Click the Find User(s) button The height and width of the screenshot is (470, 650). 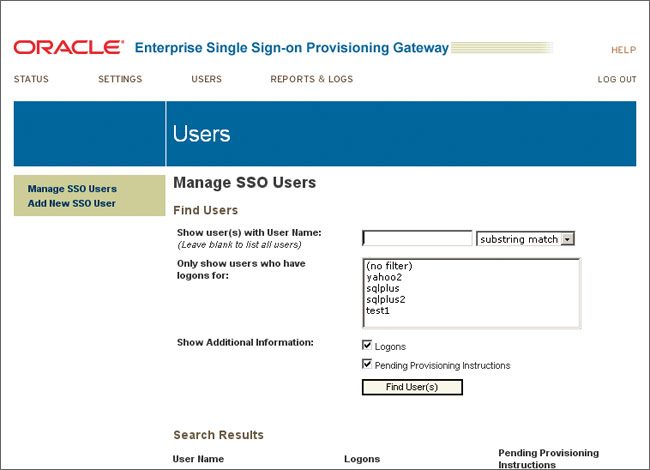pyautogui.click(x=412, y=387)
